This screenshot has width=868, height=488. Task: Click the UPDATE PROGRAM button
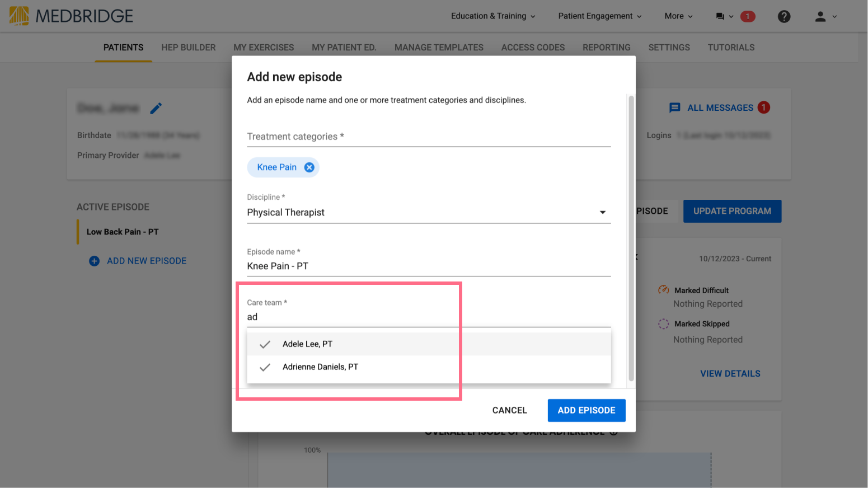732,211
